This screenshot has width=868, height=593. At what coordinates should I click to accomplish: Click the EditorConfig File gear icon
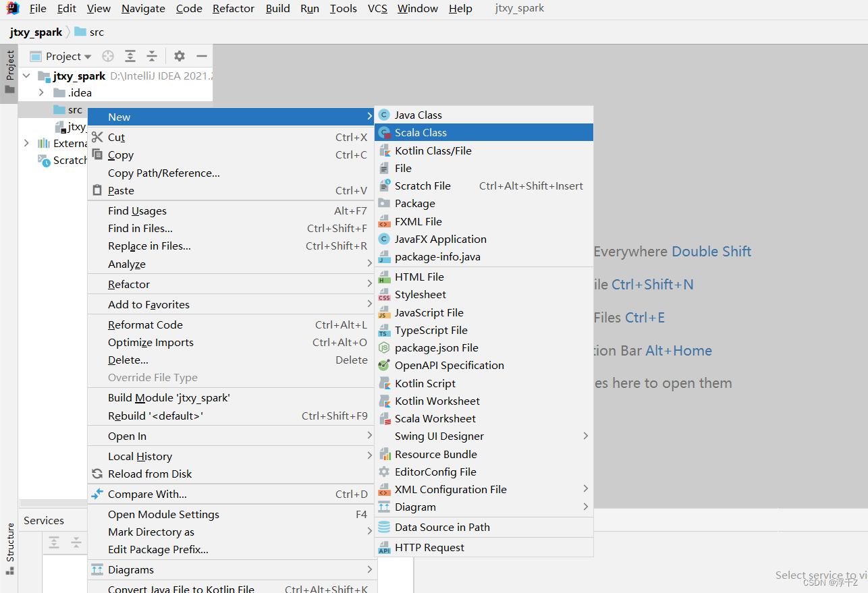(384, 472)
